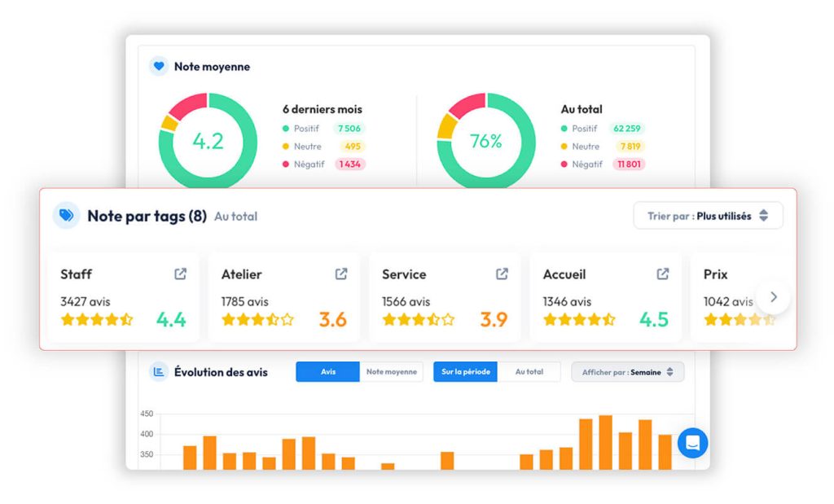Viewport: 834px width, 504px height.
Task: Click the Atelier tag card title
Action: point(241,274)
